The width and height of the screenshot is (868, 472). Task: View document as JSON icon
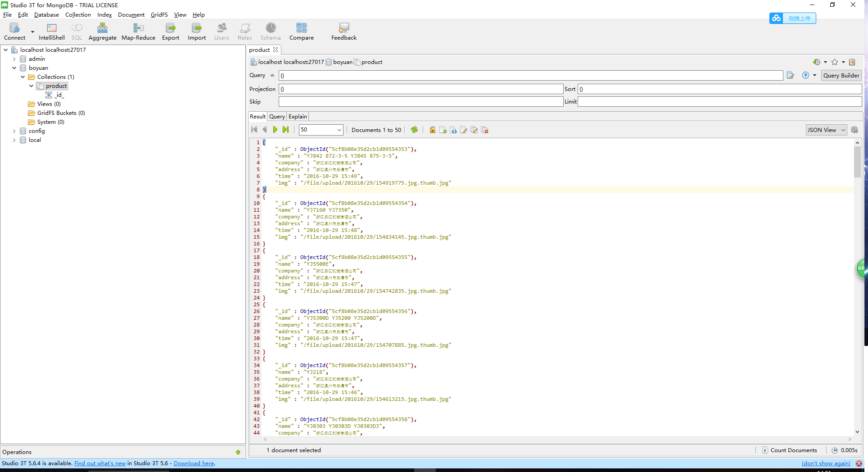(453, 130)
